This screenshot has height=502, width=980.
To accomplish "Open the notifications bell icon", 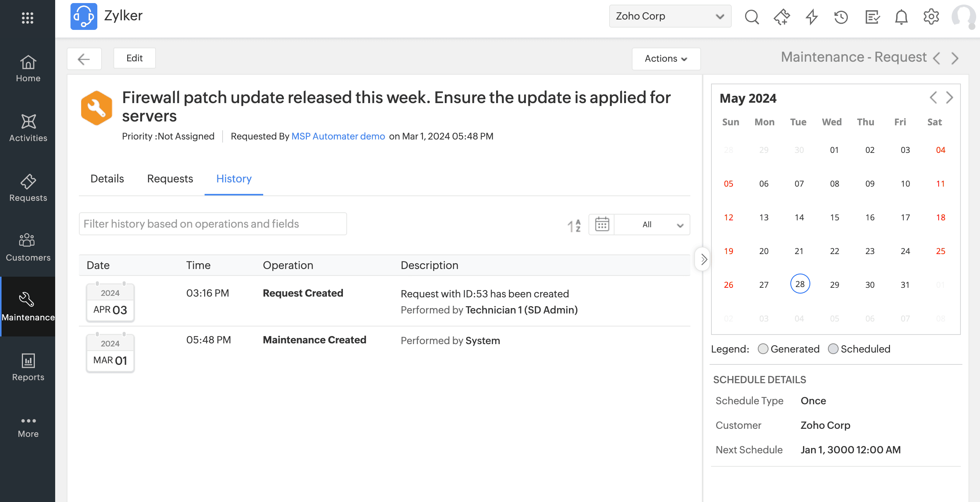I will pos(901,17).
